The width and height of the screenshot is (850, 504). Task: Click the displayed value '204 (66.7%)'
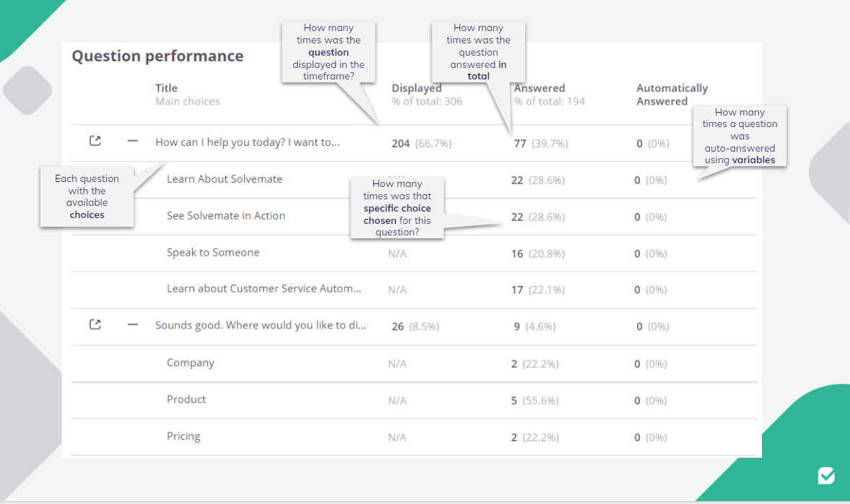coord(422,144)
